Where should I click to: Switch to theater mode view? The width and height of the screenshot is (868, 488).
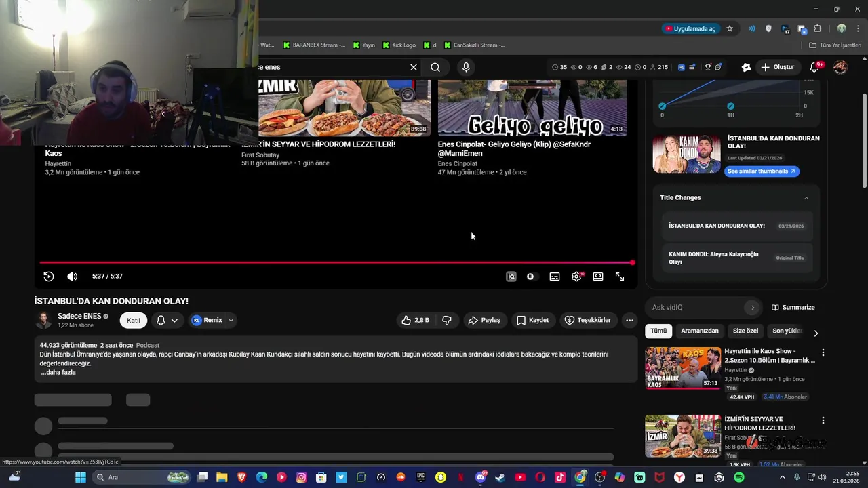click(598, 277)
